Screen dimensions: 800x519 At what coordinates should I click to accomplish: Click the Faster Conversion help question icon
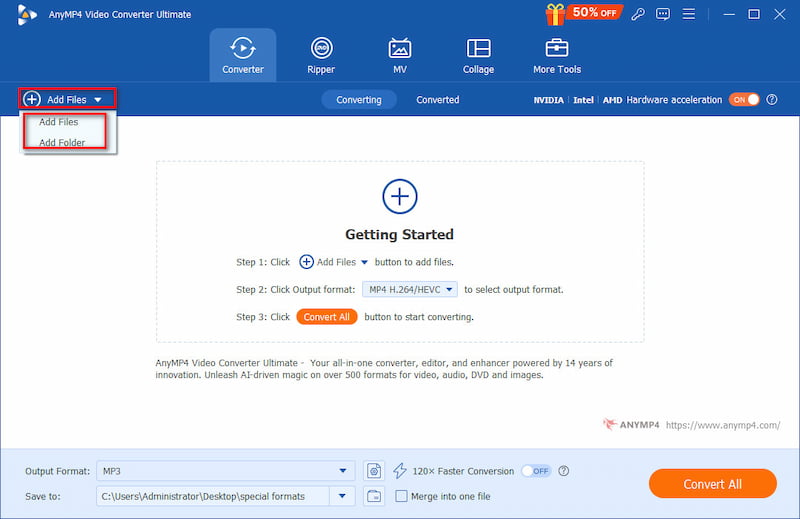tap(563, 471)
